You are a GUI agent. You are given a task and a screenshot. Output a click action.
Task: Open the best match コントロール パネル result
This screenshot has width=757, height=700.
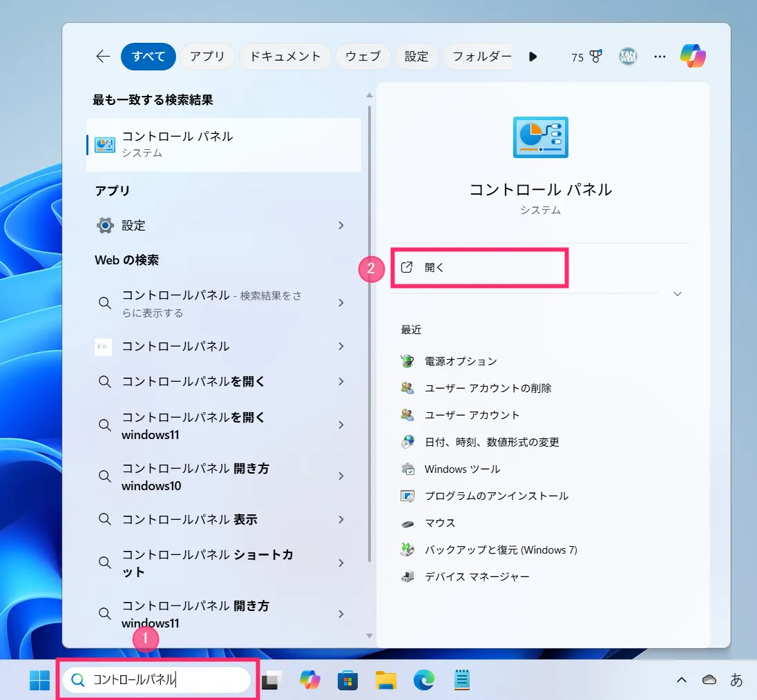pos(224,145)
